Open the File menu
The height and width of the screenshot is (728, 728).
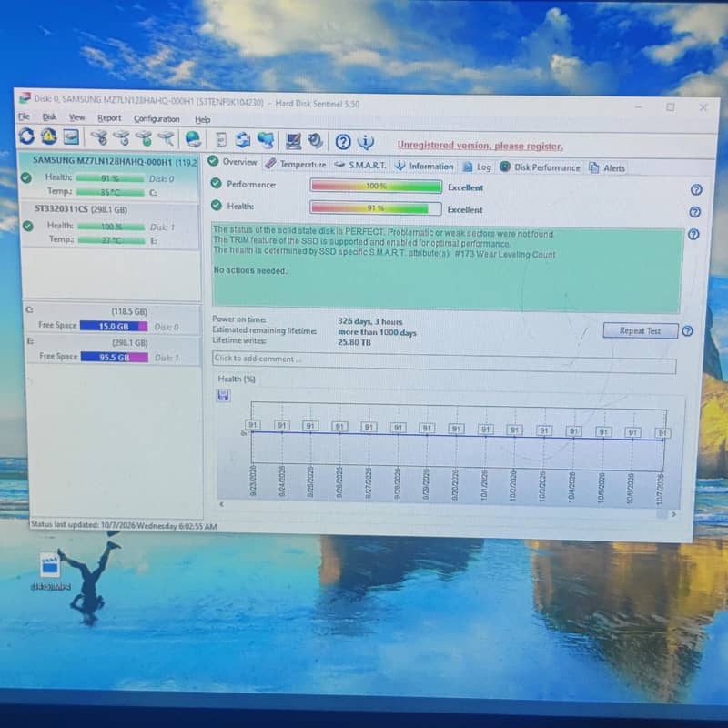[x=25, y=116]
